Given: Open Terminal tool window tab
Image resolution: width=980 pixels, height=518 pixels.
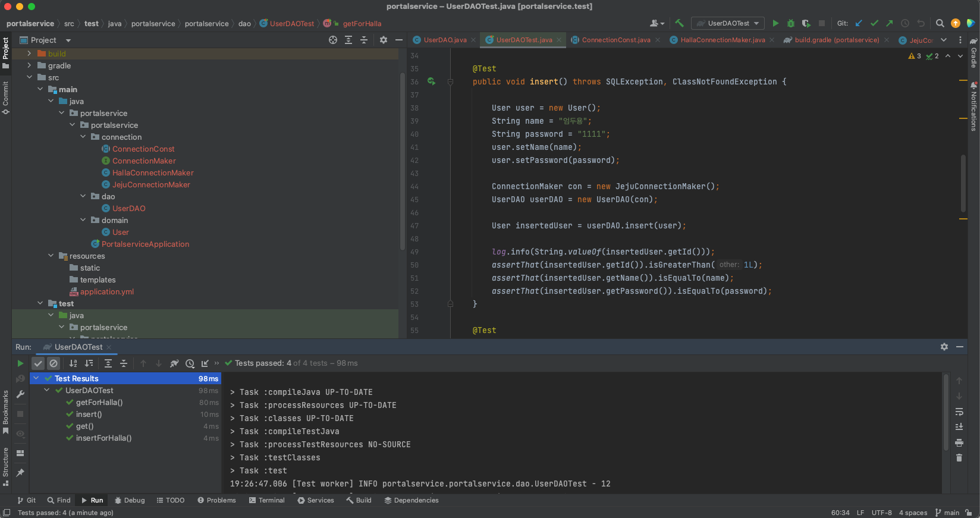Looking at the screenshot, I should (x=266, y=500).
